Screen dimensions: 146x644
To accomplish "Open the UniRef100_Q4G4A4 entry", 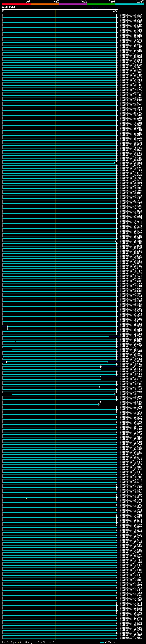I will click(x=131, y=605).
